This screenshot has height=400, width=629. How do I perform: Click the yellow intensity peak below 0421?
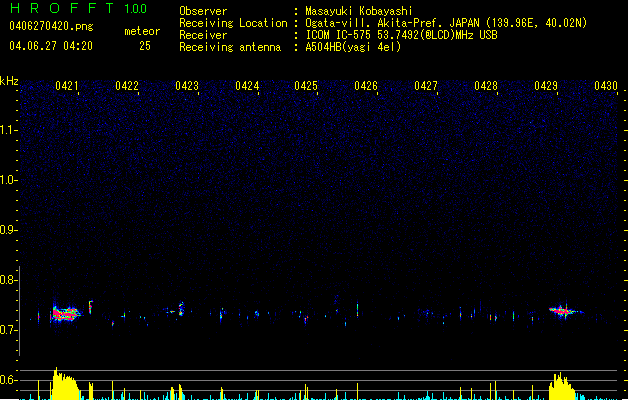pos(65,384)
